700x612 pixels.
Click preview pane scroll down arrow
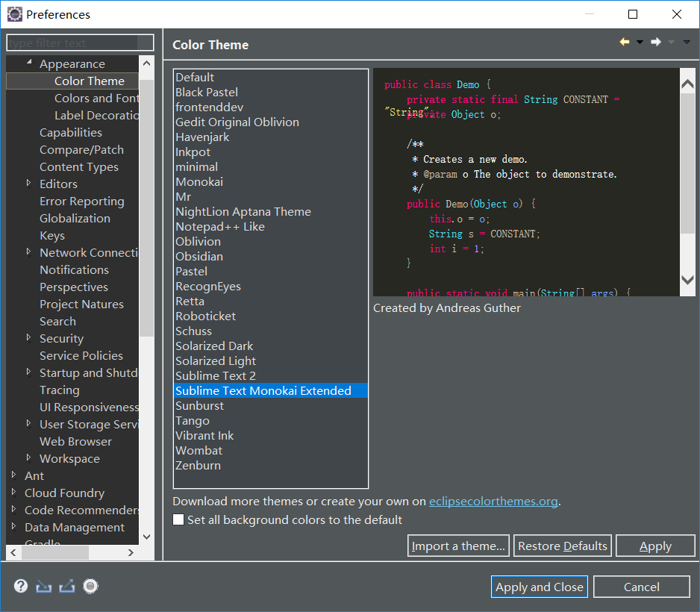point(687,281)
